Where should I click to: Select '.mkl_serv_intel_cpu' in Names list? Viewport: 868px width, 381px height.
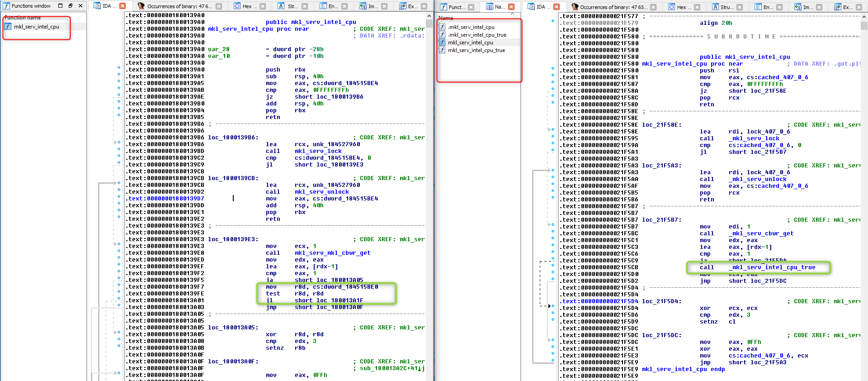tap(471, 27)
